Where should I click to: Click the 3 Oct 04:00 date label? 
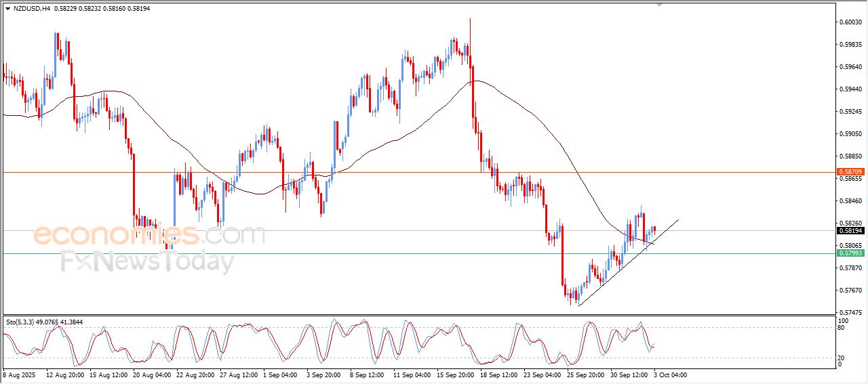pos(670,374)
